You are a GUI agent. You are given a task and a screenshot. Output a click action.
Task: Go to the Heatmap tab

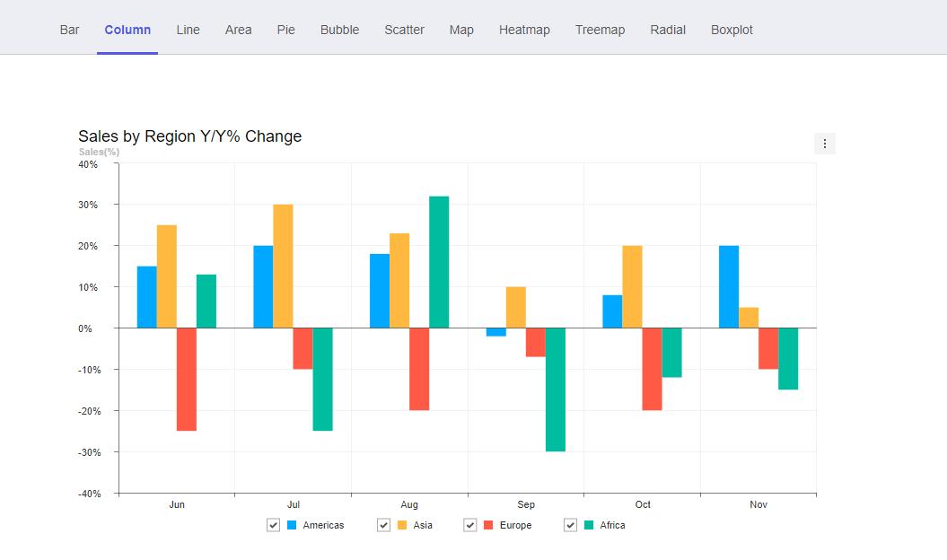click(x=524, y=30)
